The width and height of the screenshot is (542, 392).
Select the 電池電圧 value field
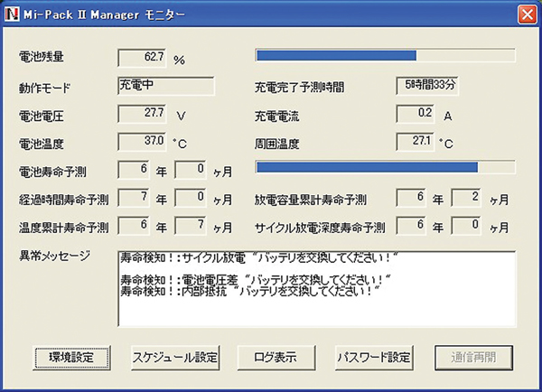(143, 114)
